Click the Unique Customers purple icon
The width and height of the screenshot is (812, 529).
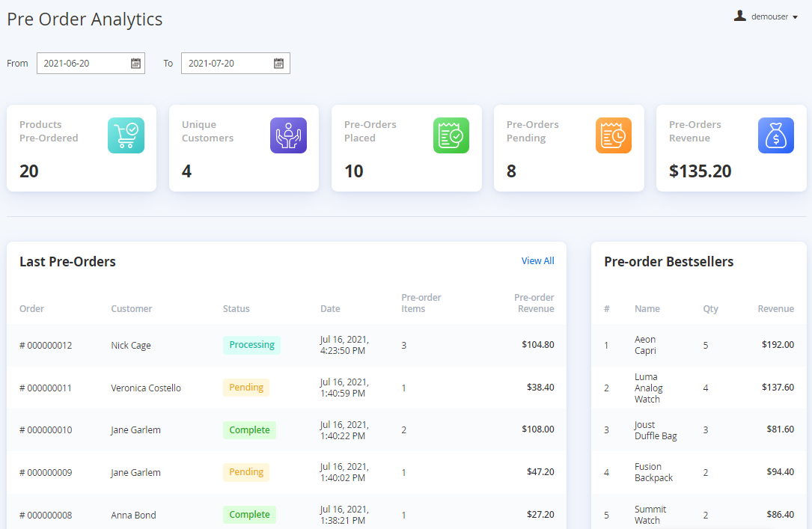click(x=288, y=135)
